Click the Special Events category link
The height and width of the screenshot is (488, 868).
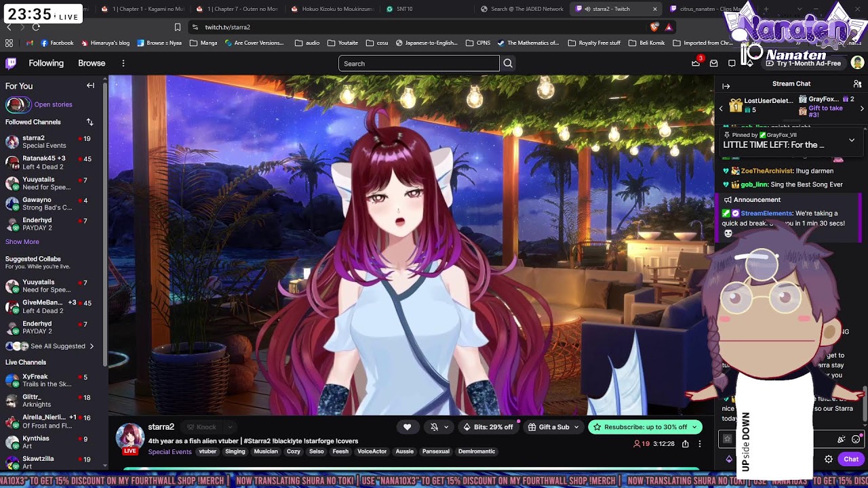(x=170, y=451)
